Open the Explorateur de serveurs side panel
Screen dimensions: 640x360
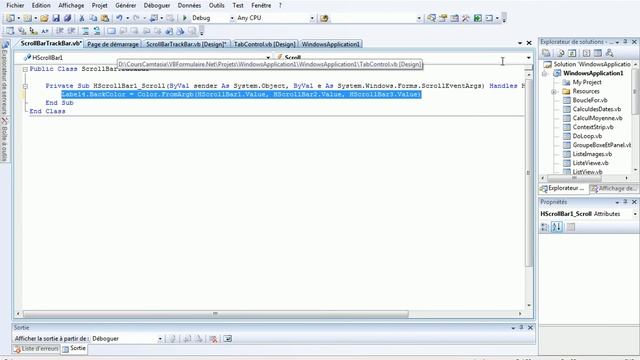[x=4, y=78]
